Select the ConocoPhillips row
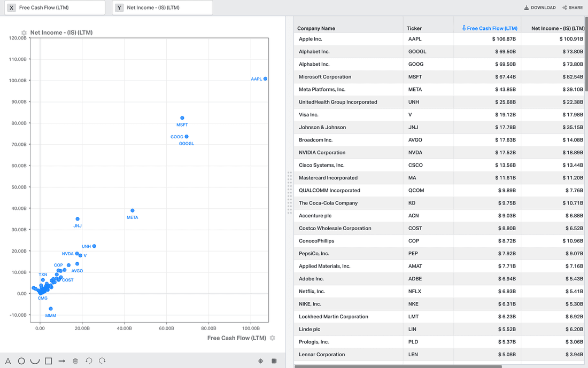The width and height of the screenshot is (588, 368). point(439,241)
